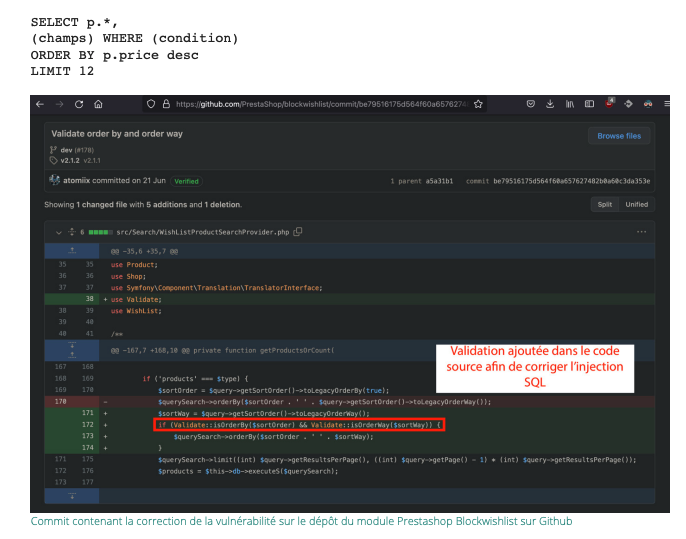The height and width of the screenshot is (539, 686).
Task: Reload the GitHub commit page
Action: (x=79, y=104)
